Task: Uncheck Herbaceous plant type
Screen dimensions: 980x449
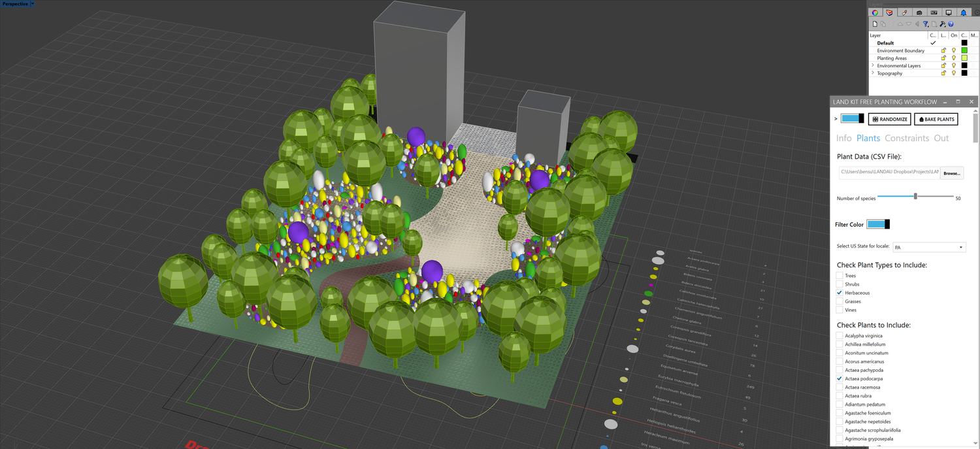Action: (840, 292)
